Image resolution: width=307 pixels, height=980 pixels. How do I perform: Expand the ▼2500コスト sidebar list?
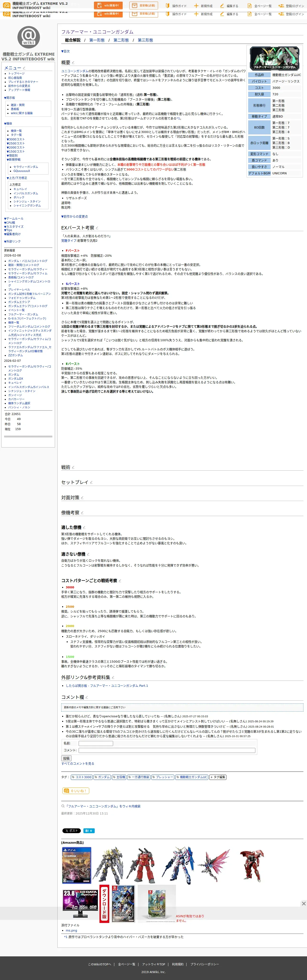point(16,144)
